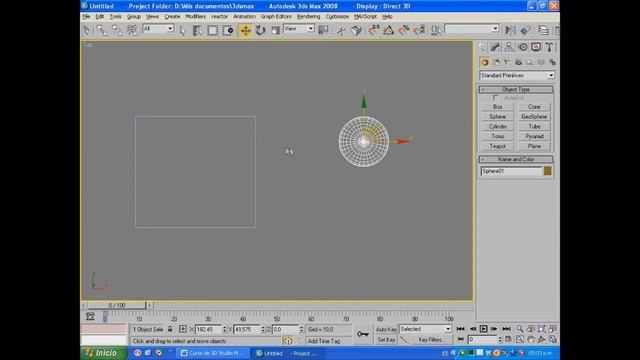Screen dimensions: 640x360
Task: Select the Lights category icon
Action: (507, 62)
